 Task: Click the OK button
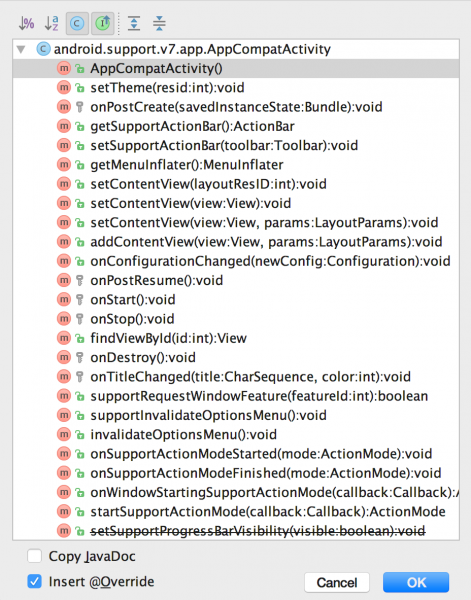tap(416, 582)
